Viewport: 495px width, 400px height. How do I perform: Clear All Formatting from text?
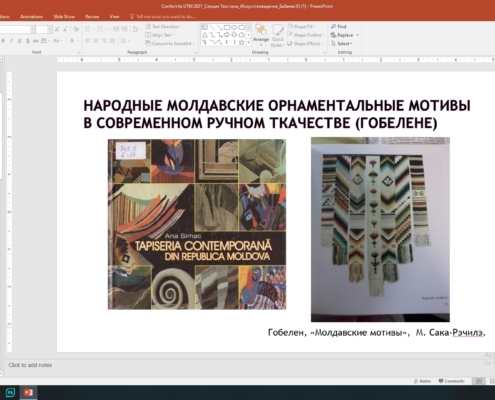pos(76,30)
